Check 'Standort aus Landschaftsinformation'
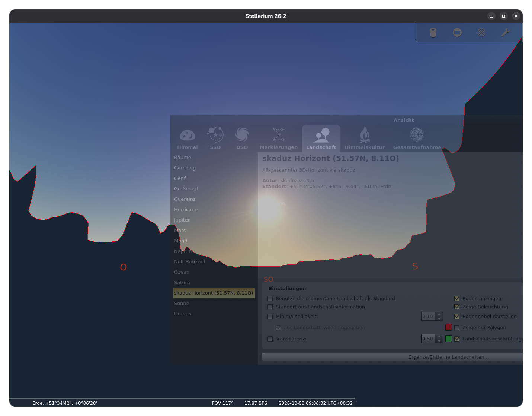Viewport: 532px width, 416px height. (x=270, y=307)
